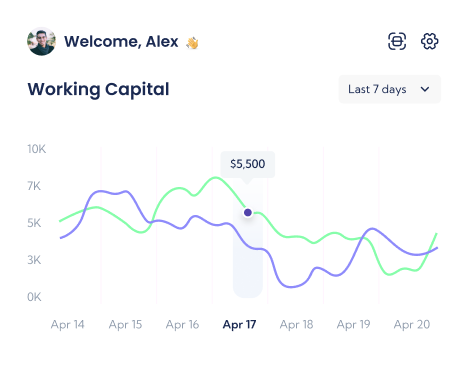
Task: Click the waving hand emoji
Action: tap(192, 43)
